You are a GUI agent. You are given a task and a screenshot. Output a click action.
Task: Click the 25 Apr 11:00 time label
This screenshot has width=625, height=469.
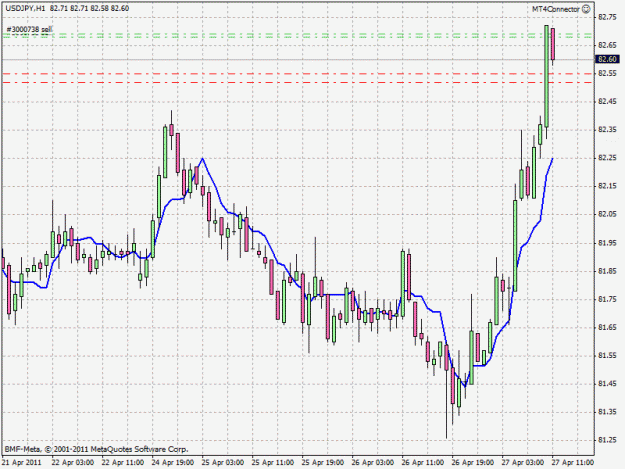pyautogui.click(x=273, y=462)
